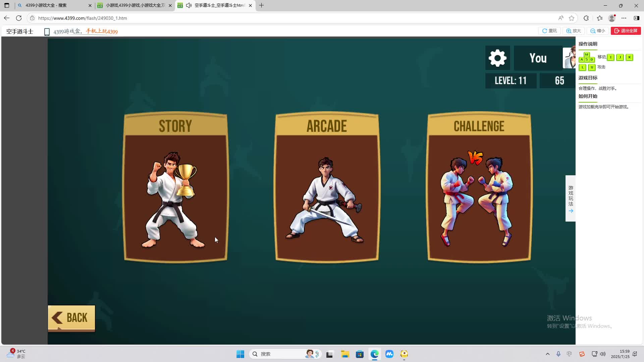Open browser extensions icon
The image size is (644, 362).
pos(586,18)
